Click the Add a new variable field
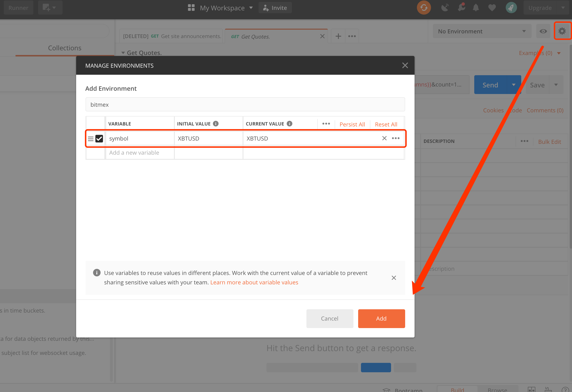 [140, 153]
